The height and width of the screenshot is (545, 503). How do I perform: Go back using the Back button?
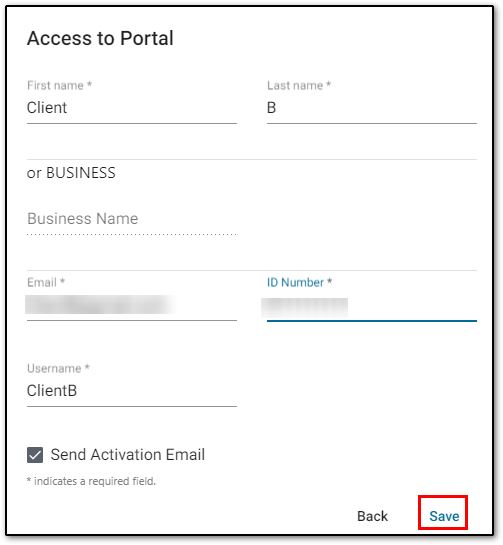coord(372,516)
